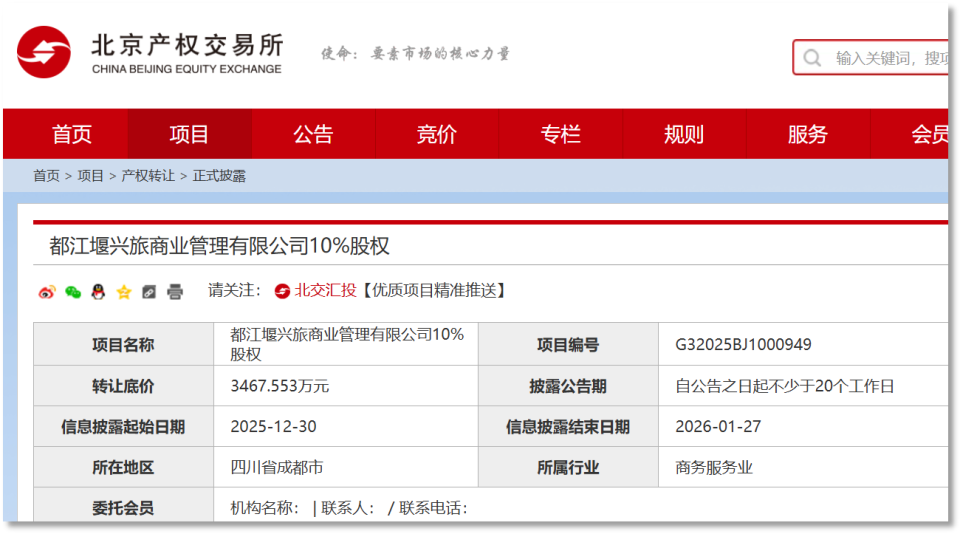Copy link icon in the share row
960x534 pixels.
coord(149,292)
